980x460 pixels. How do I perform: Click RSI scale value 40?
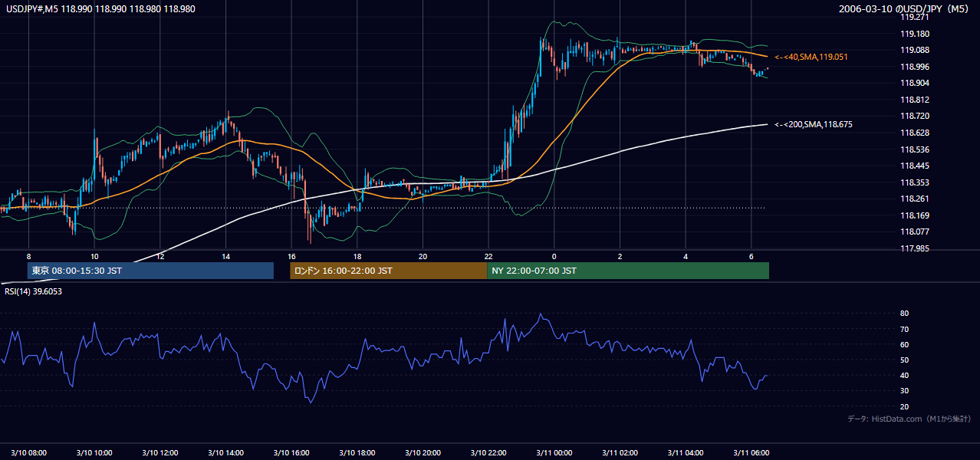pyautogui.click(x=905, y=375)
